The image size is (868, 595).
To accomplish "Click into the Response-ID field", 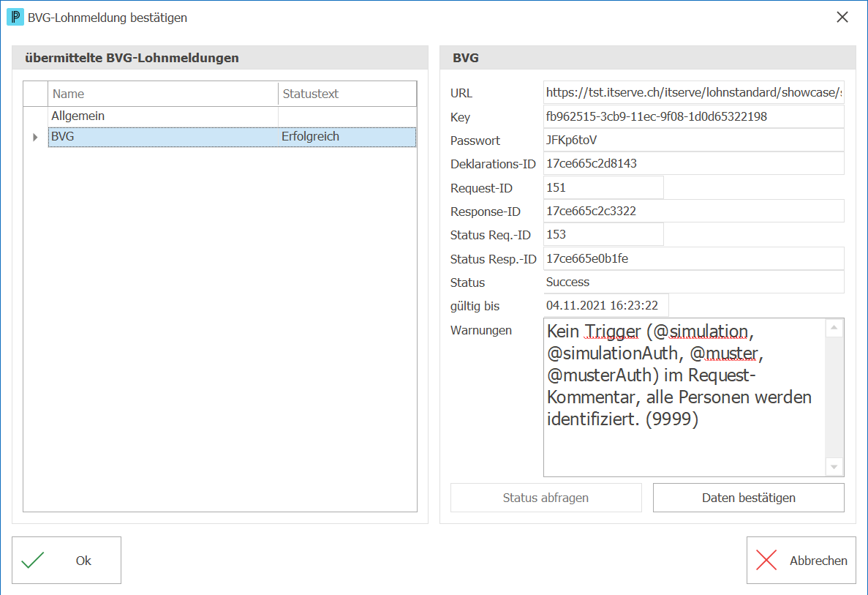I will click(694, 211).
